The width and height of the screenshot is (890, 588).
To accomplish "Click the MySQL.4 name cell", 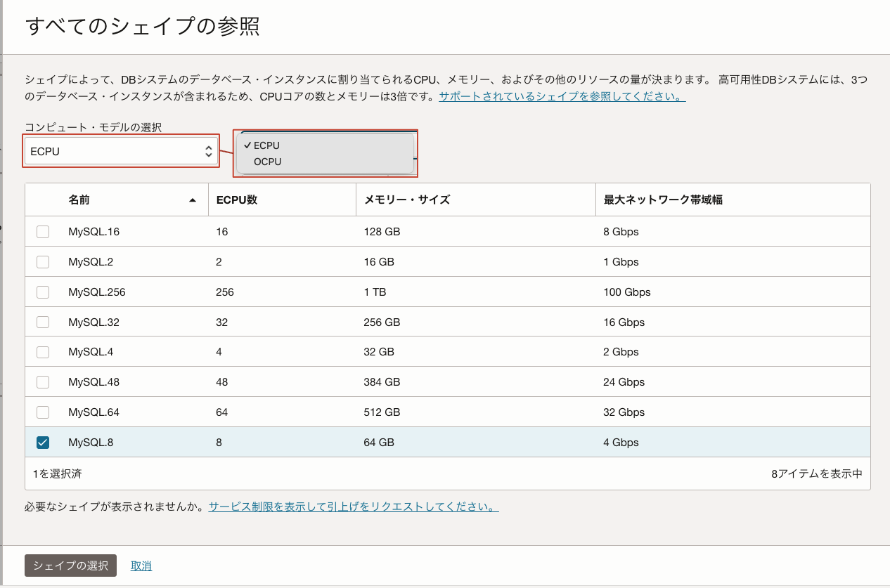I will coord(91,352).
